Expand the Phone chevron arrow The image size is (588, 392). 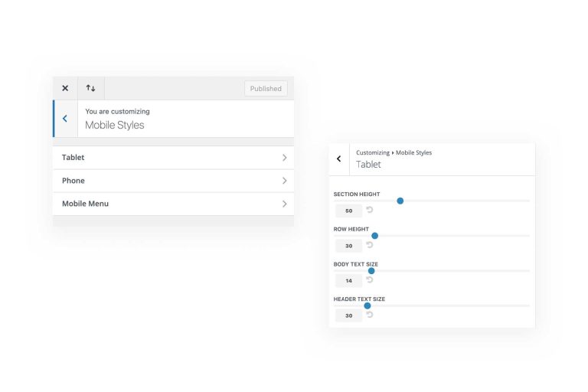(284, 181)
